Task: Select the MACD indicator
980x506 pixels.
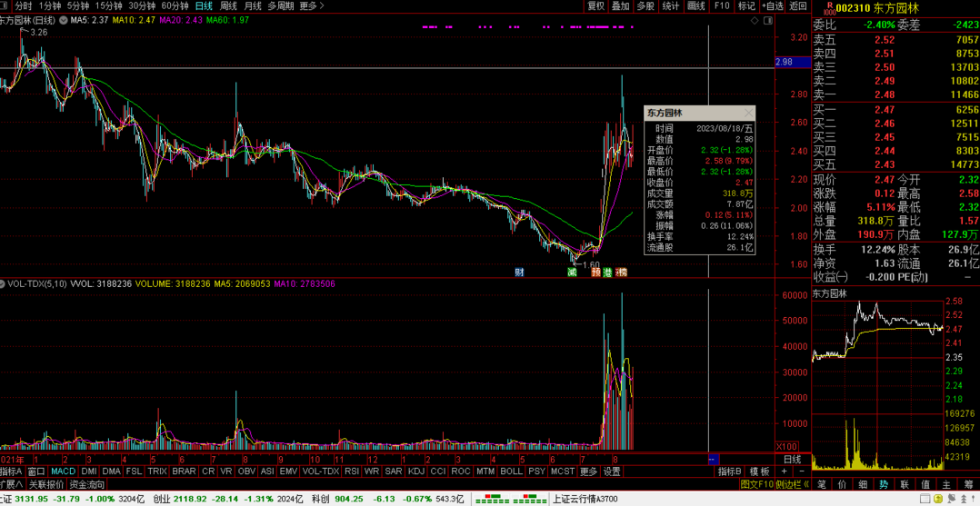Action: tap(63, 471)
